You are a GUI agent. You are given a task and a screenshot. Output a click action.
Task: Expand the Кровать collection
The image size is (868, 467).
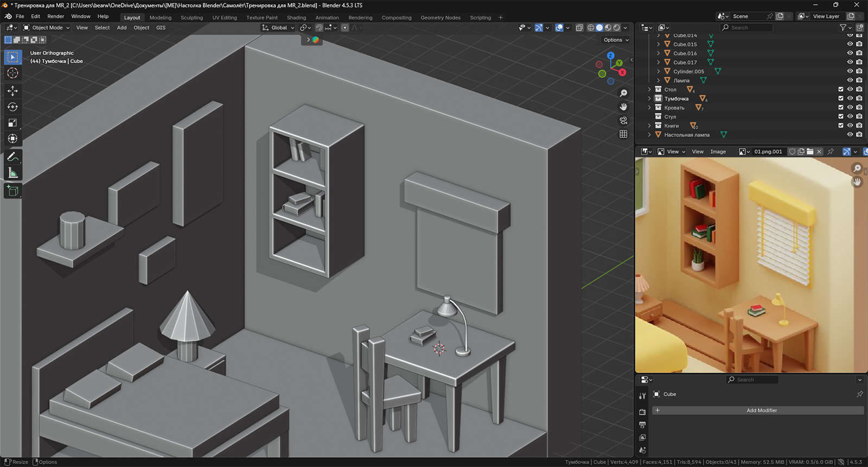point(649,108)
